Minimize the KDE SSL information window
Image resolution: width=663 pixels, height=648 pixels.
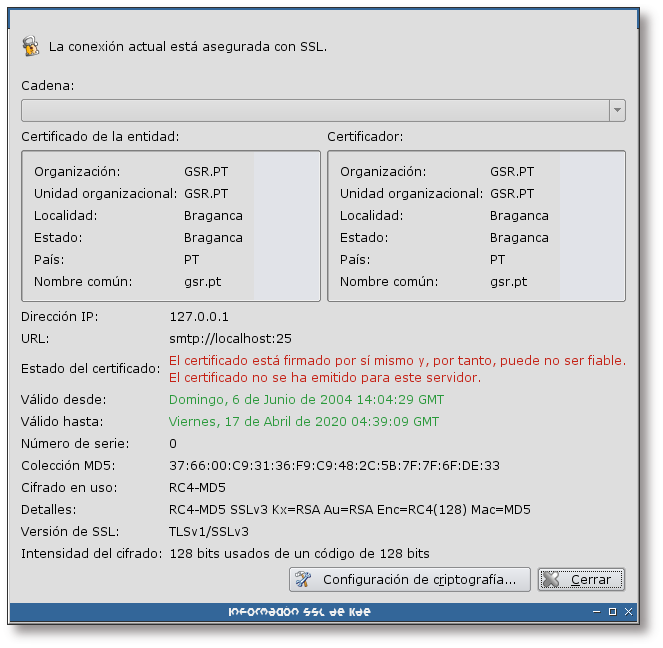pyautogui.click(x=595, y=611)
